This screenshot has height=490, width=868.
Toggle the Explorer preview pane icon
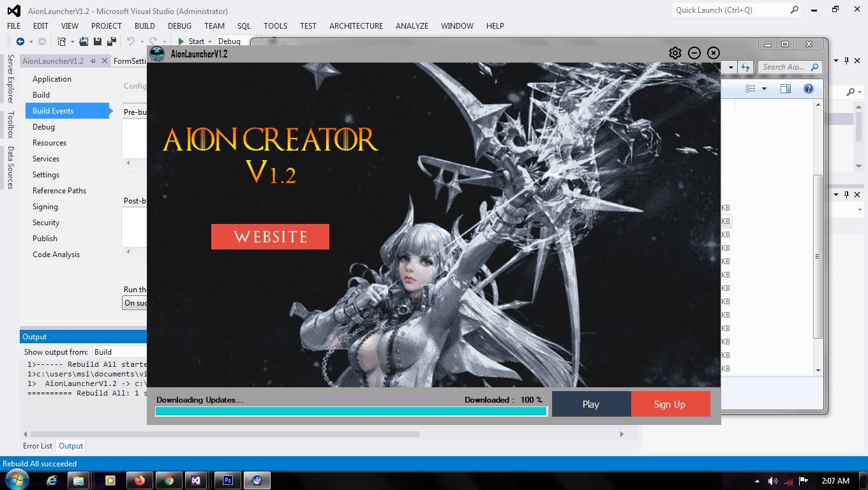[x=786, y=89]
